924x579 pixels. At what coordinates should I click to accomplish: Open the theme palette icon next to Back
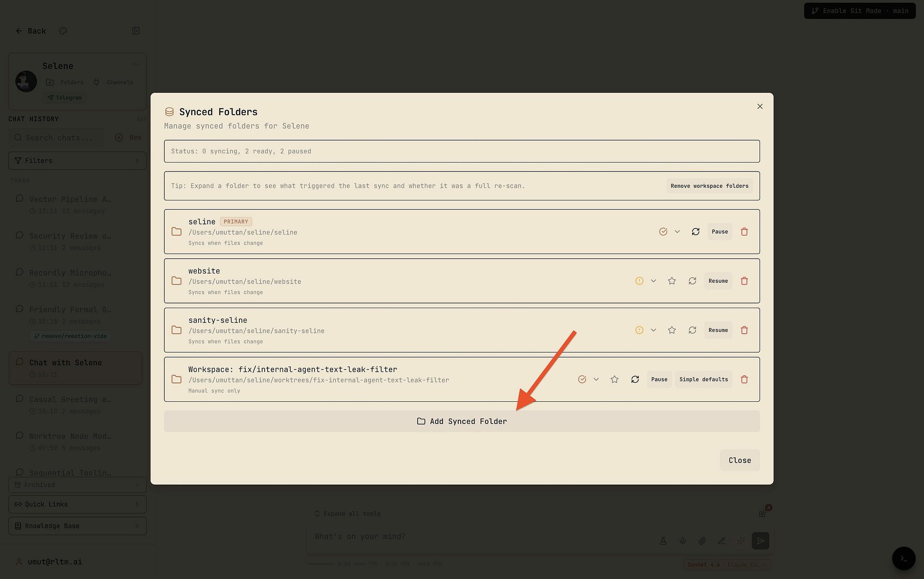(x=63, y=31)
